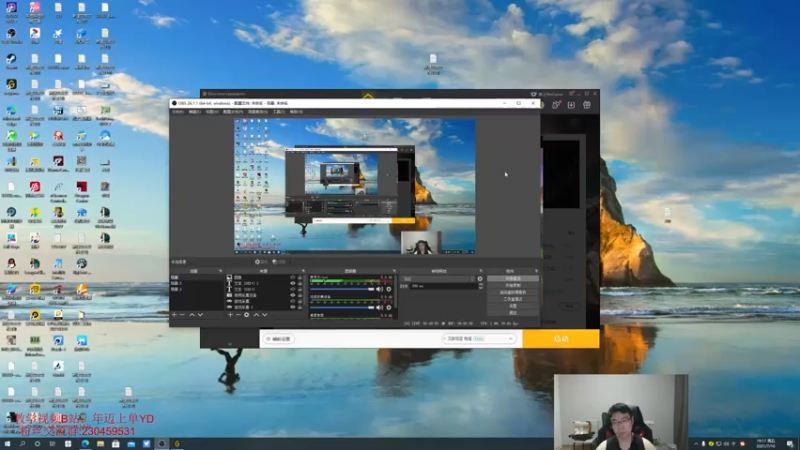Move selected scene down arrow in Scenes panel
Image resolution: width=800 pixels, height=450 pixels.
(x=201, y=315)
